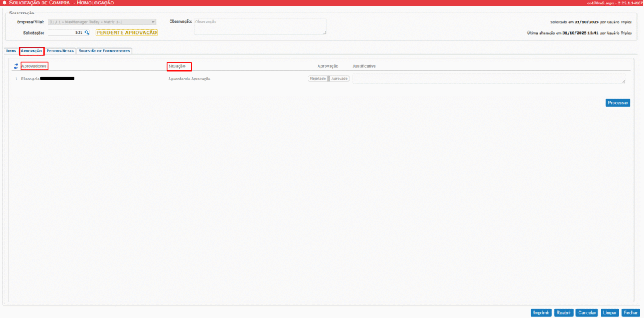644x318 pixels.
Task: Click the Fechar button
Action: point(630,312)
